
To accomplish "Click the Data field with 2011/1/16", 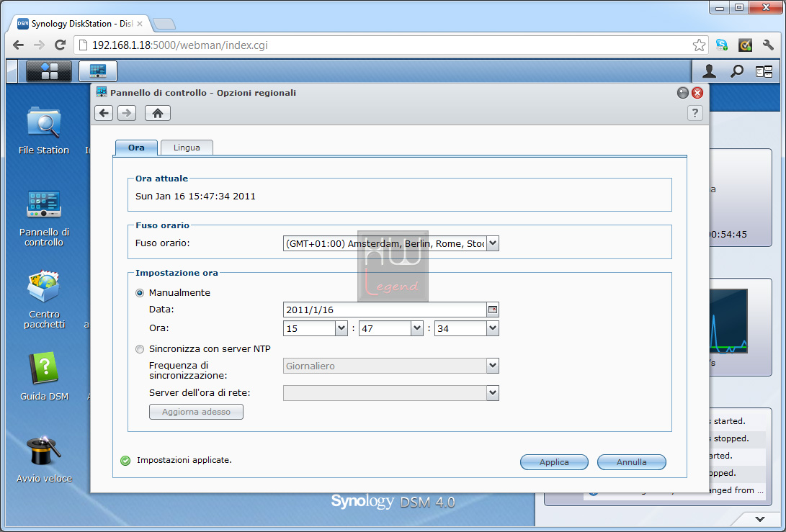I will (x=385, y=310).
